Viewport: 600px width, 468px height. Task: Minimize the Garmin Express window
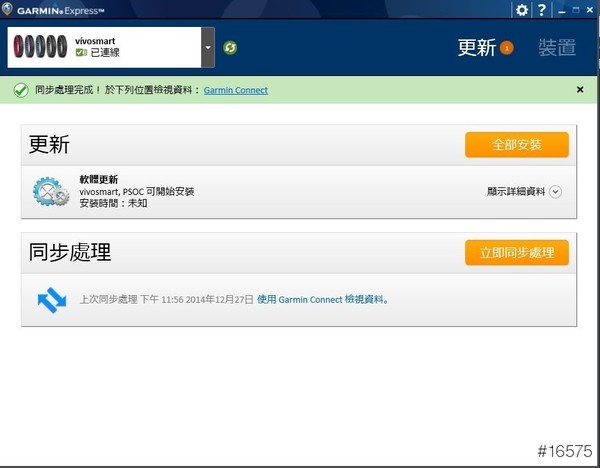[562, 11]
